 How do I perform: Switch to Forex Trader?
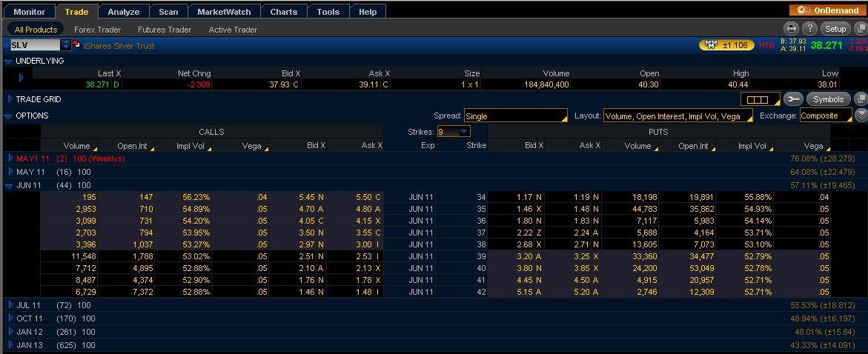coord(97,30)
